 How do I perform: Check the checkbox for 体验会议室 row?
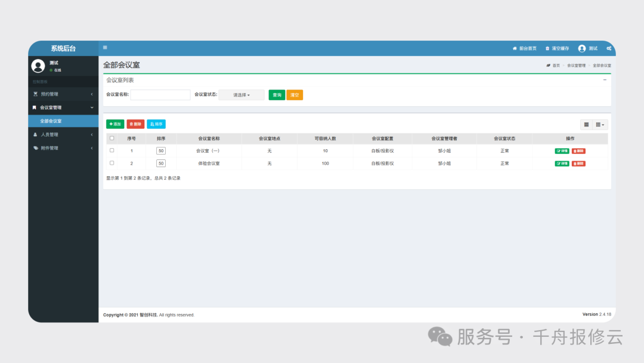[111, 163]
